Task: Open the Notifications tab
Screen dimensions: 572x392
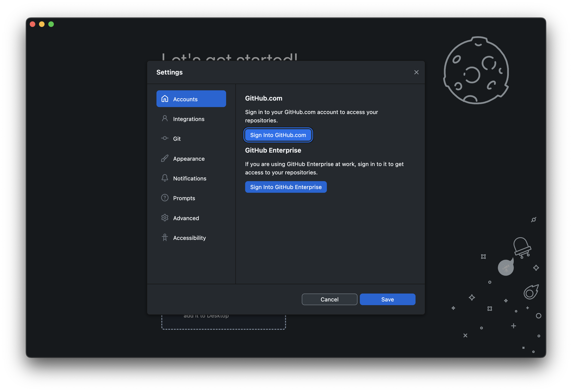Action: [x=191, y=178]
